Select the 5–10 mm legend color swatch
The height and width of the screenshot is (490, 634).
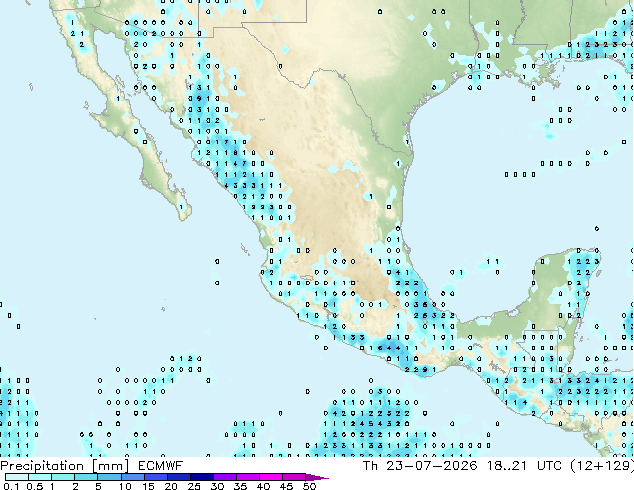pyautogui.click(x=109, y=477)
